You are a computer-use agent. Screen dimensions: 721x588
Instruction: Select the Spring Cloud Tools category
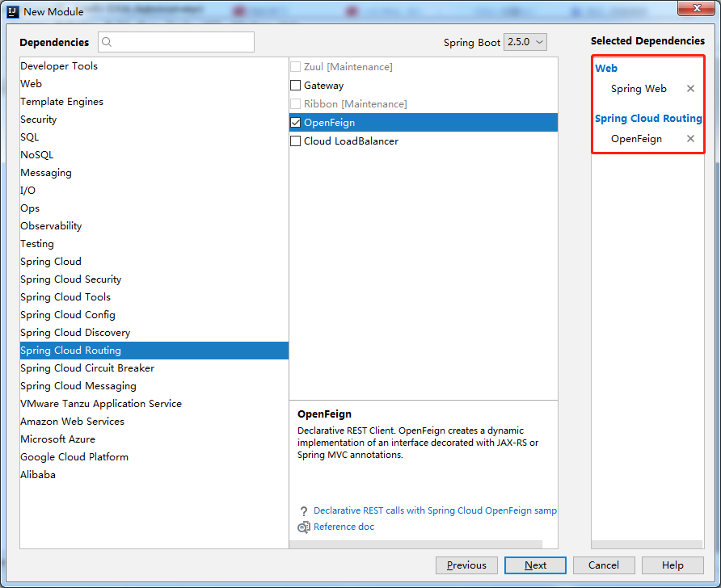(154, 296)
